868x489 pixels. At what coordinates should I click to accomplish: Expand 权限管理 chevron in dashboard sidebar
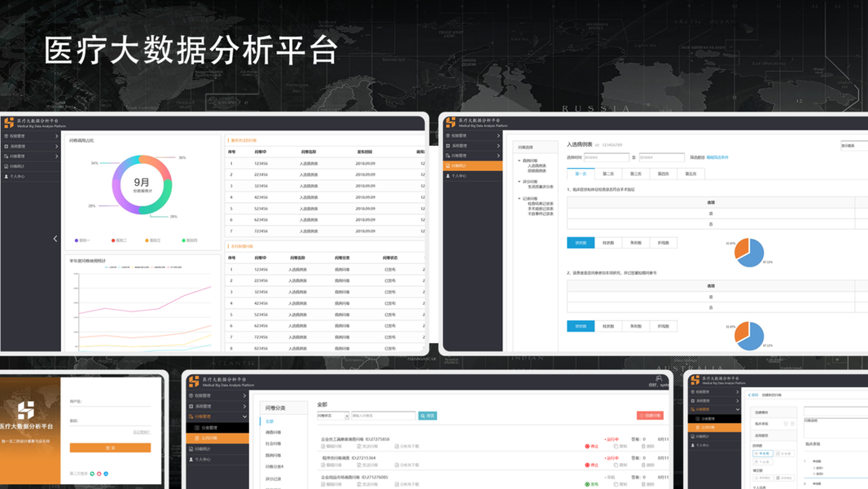coord(56,135)
